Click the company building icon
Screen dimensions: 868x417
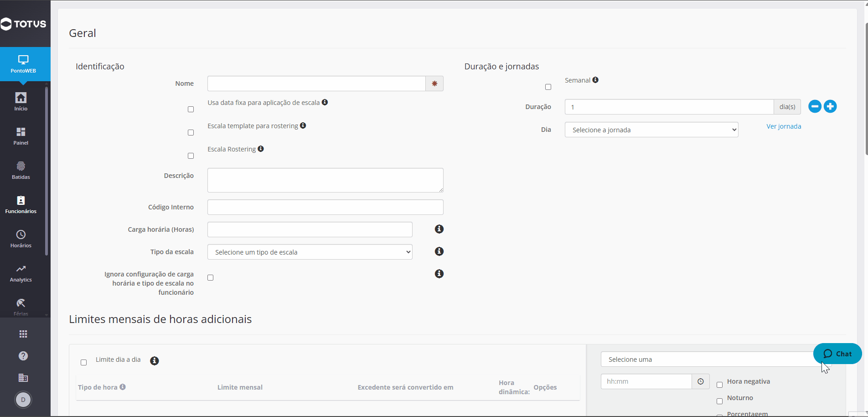(23, 378)
